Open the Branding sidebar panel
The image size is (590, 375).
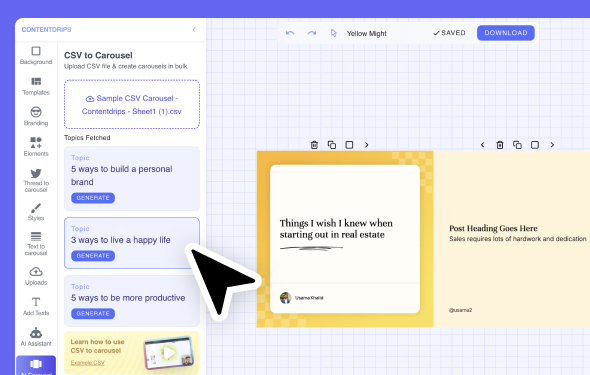click(x=36, y=116)
